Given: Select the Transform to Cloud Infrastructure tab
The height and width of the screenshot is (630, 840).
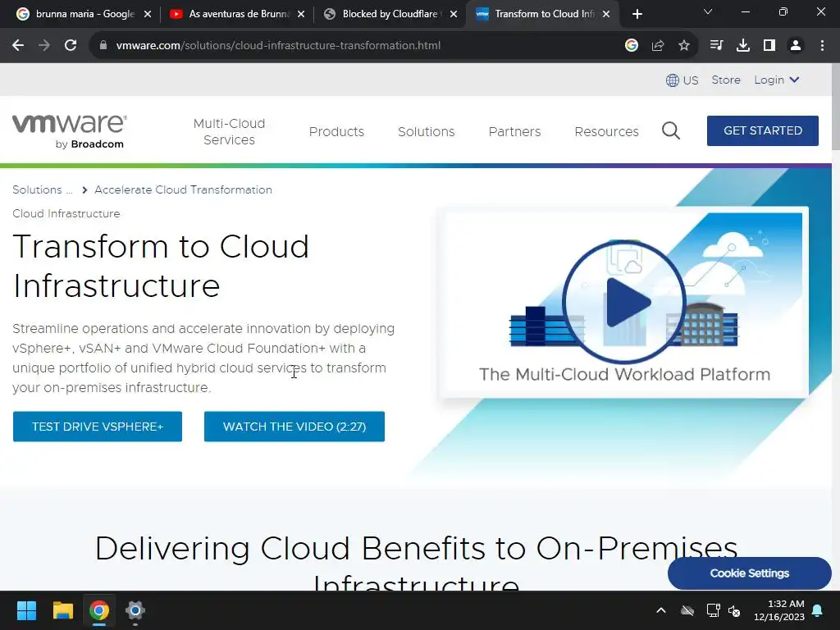Looking at the screenshot, I should pyautogui.click(x=541, y=14).
